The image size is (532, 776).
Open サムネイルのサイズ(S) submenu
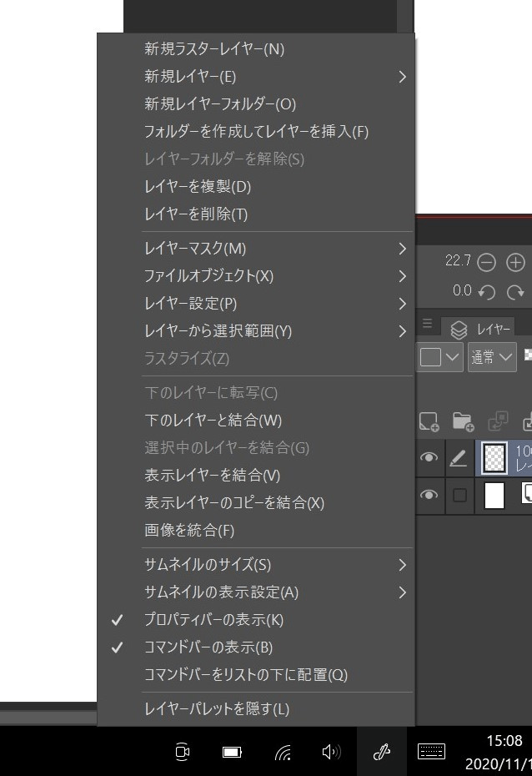(256, 565)
